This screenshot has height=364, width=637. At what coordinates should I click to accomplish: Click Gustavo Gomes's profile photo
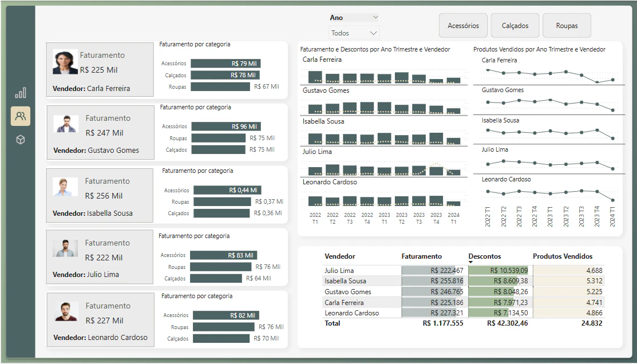(x=66, y=124)
